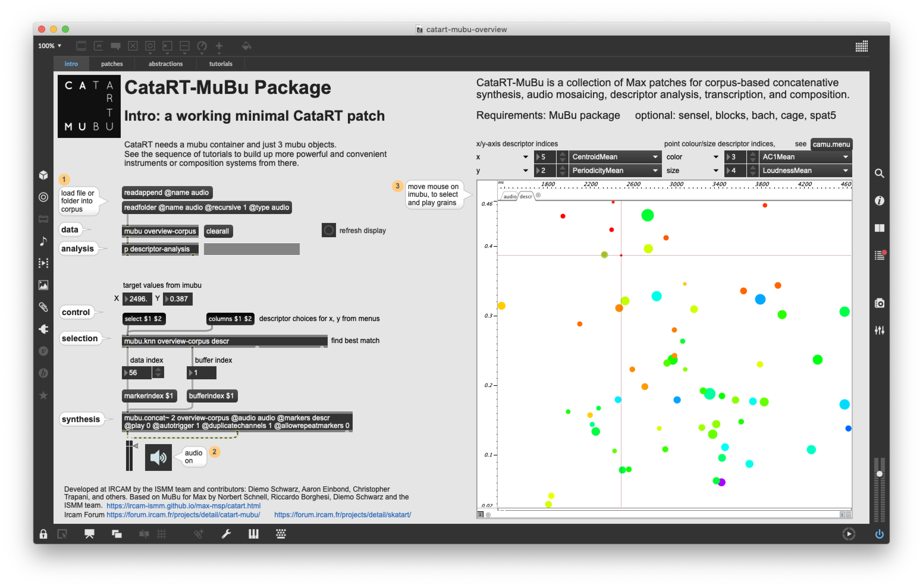
Task: Click the wrench debug icon in bottom toolbar
Action: (226, 534)
